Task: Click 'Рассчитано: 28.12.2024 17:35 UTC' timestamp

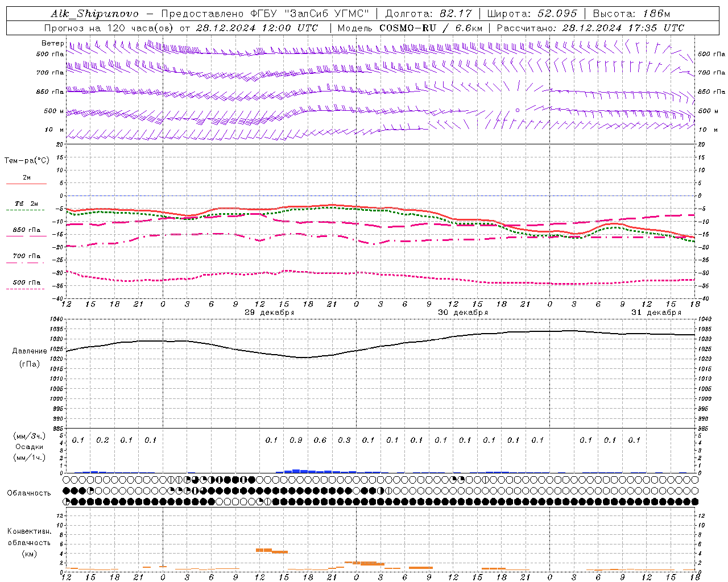Action: pos(590,28)
